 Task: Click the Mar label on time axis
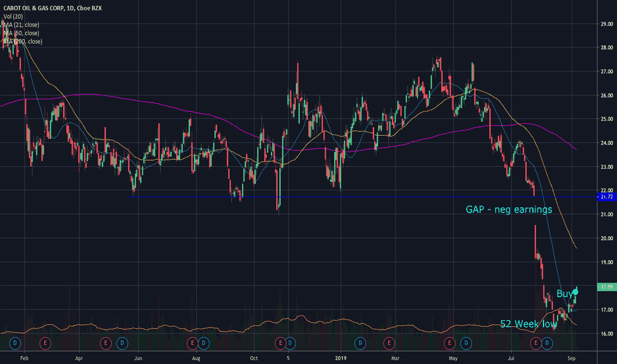coord(395,358)
